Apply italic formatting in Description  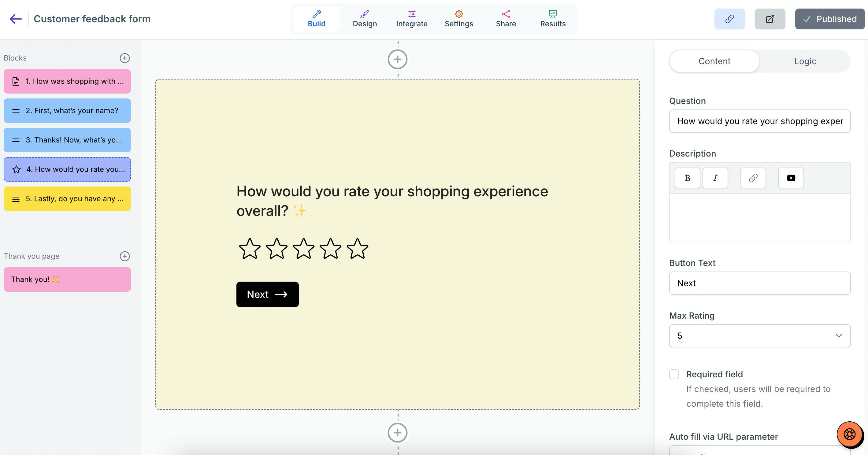coord(715,178)
